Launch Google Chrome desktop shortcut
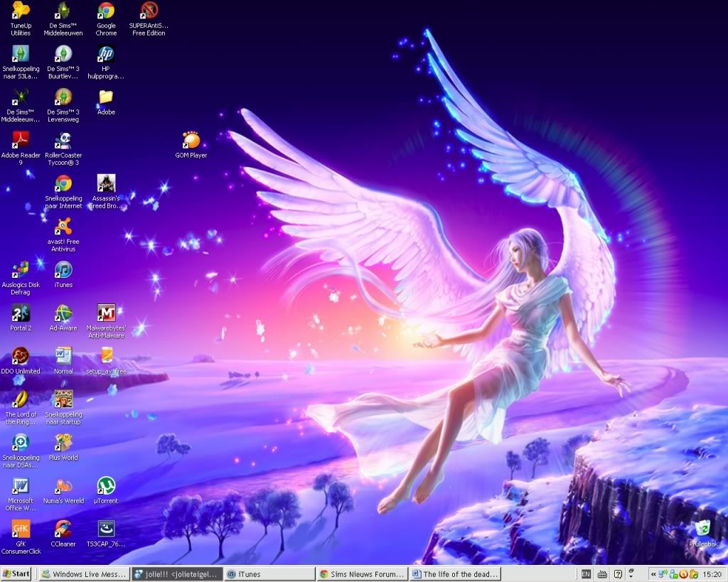Screen dimensions: 728x582 [106, 18]
